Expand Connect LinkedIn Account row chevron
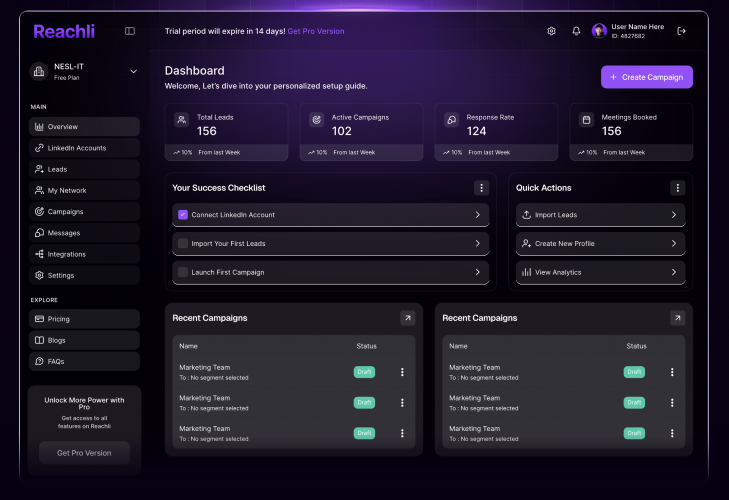Screen dimensions: 729x500 [x=477, y=215]
